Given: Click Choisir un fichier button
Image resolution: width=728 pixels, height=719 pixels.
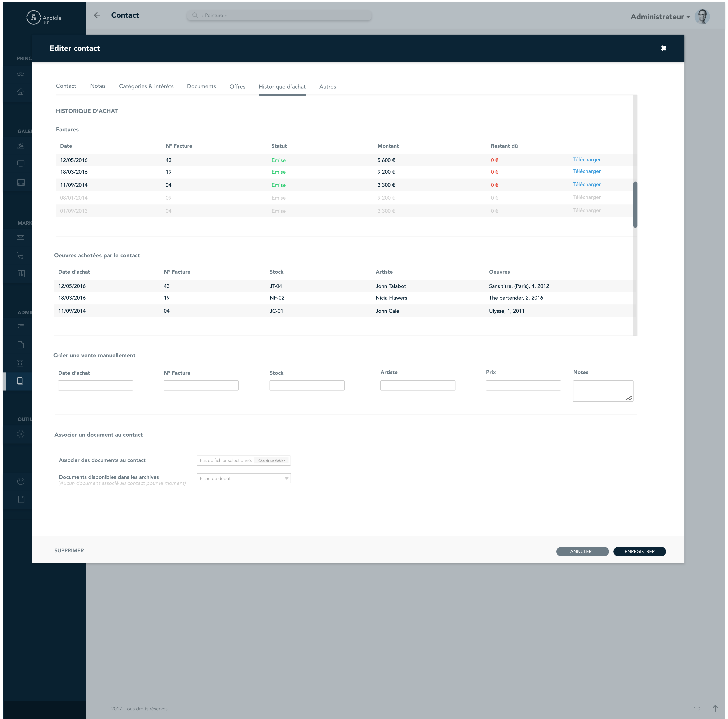Looking at the screenshot, I should (x=271, y=461).
